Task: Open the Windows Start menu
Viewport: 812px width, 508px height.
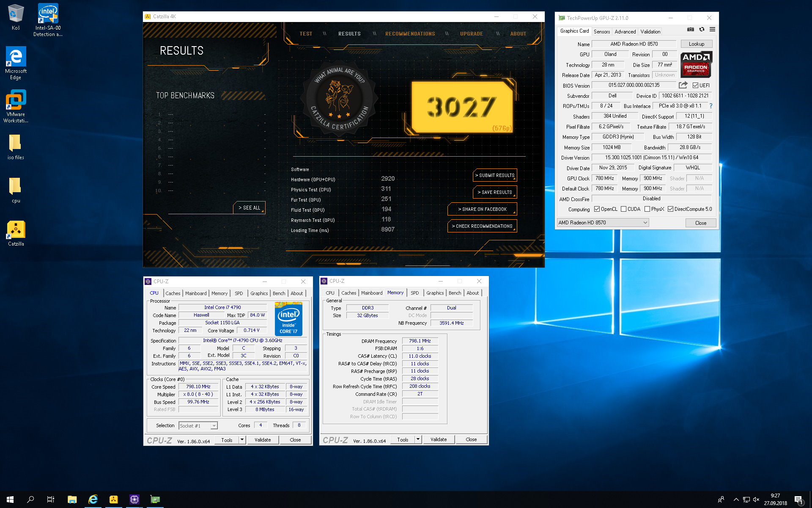Action: click(x=10, y=500)
